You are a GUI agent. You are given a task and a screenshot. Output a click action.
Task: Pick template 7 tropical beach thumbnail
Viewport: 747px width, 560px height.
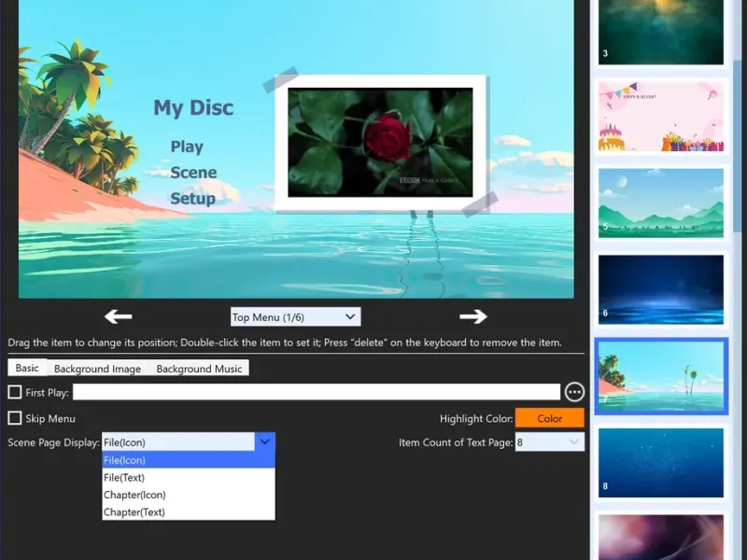(x=661, y=376)
